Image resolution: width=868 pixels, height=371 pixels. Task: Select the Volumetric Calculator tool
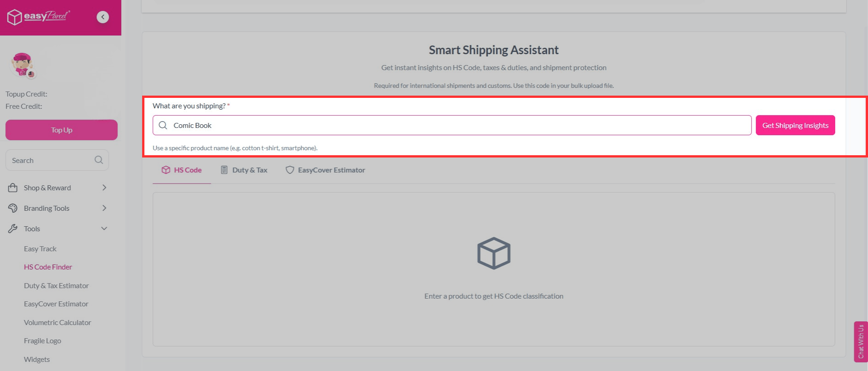(57, 322)
